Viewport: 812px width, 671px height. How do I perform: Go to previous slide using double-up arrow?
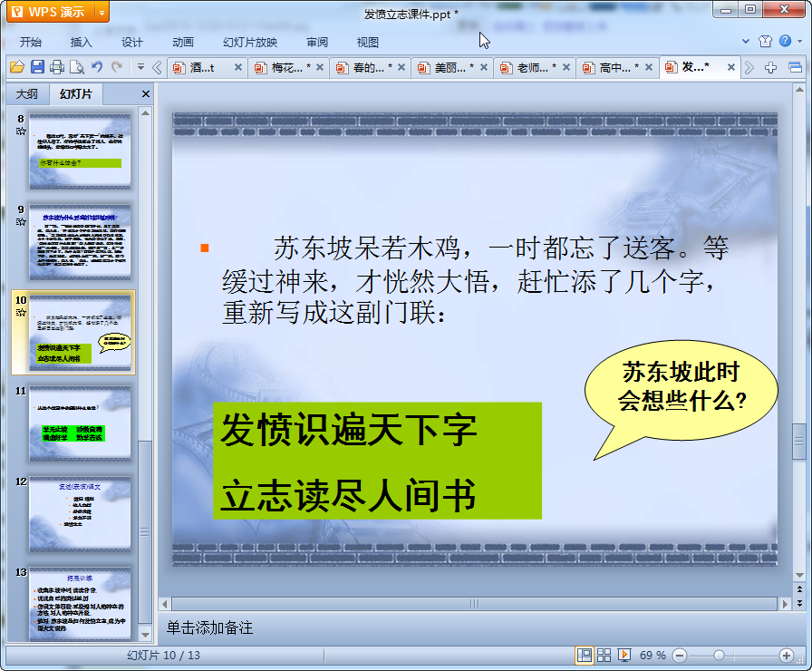click(x=799, y=589)
